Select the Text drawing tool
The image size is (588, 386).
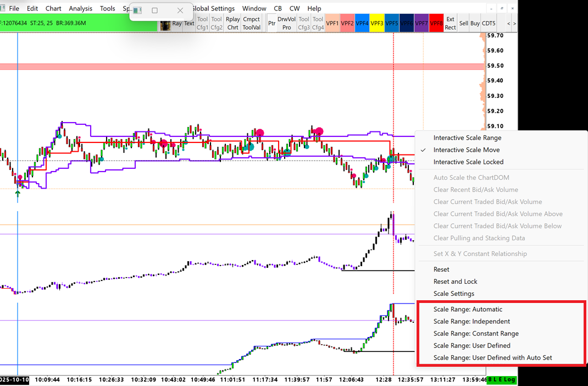pos(189,23)
